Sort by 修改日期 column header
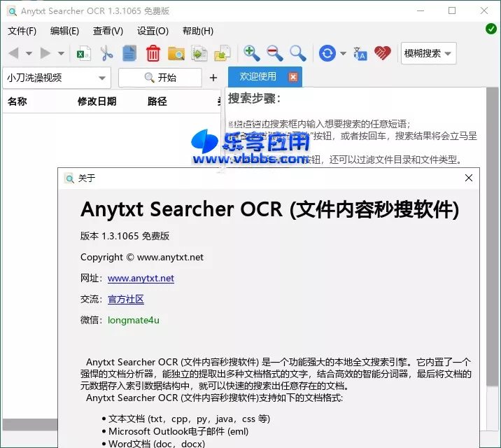This screenshot has width=501, height=448. point(97,101)
